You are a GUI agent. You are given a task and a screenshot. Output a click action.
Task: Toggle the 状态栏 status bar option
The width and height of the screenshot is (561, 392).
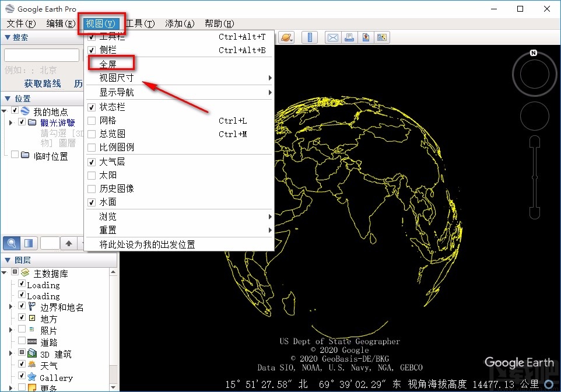point(92,107)
